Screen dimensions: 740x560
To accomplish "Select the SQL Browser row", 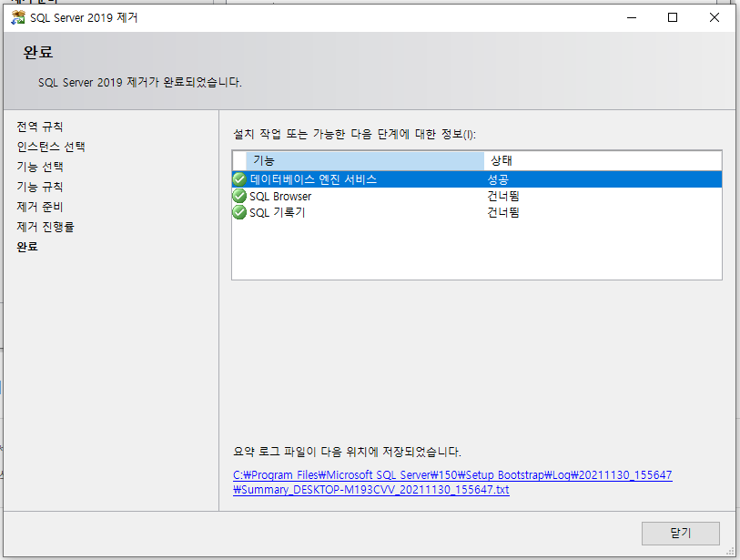I will 477,196.
